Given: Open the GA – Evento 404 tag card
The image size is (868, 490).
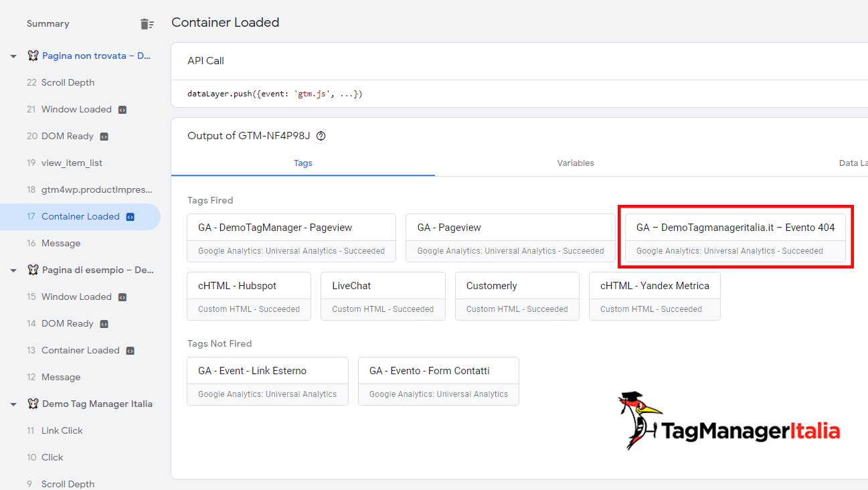Looking at the screenshot, I should [x=735, y=238].
